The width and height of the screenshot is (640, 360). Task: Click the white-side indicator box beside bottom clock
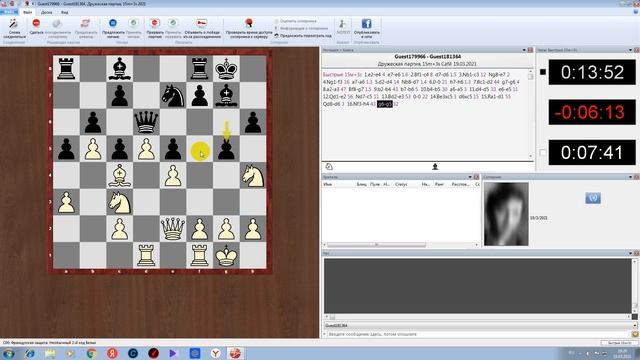[542, 153]
